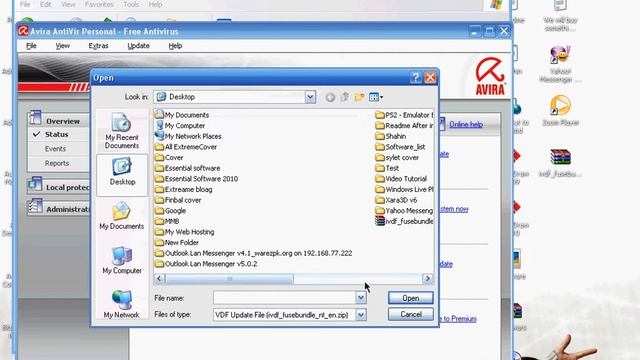Select Reports in Avira sidebar
Viewport: 640px width, 360px height.
[x=57, y=163]
